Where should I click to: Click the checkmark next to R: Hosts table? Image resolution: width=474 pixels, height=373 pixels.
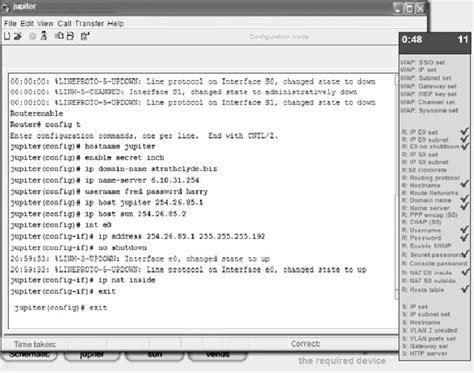(x=465, y=289)
